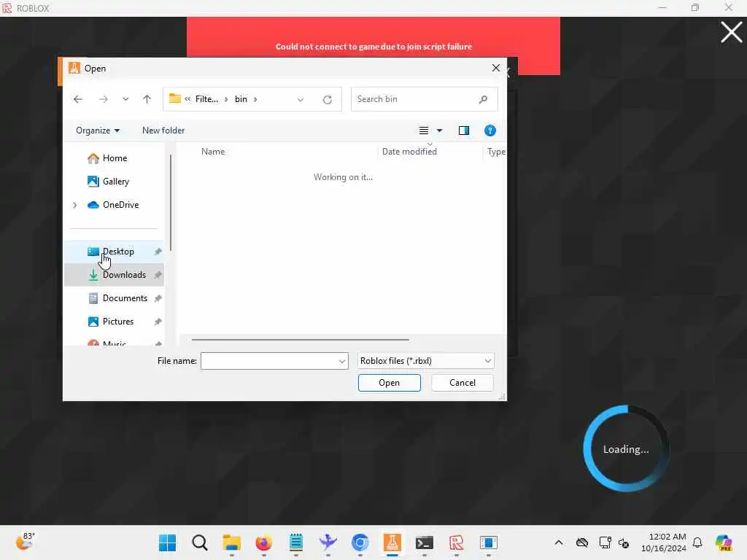Click the navigation pane vertical scrollbar
The image size is (747, 560).
point(171,203)
